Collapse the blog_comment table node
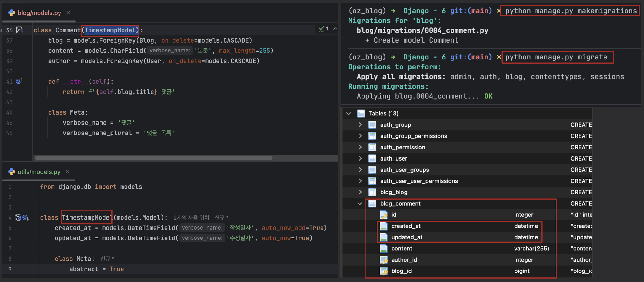The image size is (644, 282). tap(359, 203)
